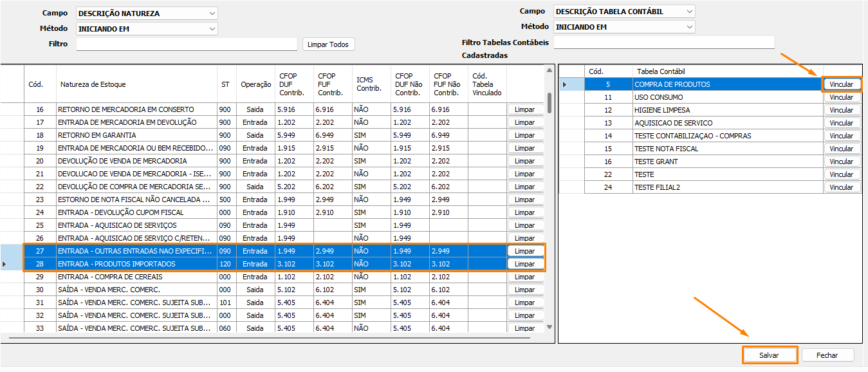Viewport: 868px width, 372px height.
Task: Click the Cód. Tabela Vinculado column header
Action: click(487, 84)
